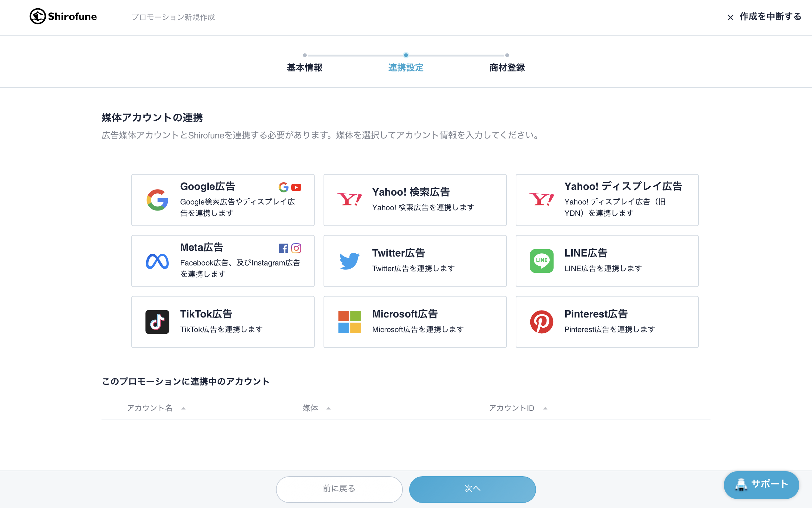Open the Google広告 card title
This screenshot has height=508, width=812.
(207, 186)
